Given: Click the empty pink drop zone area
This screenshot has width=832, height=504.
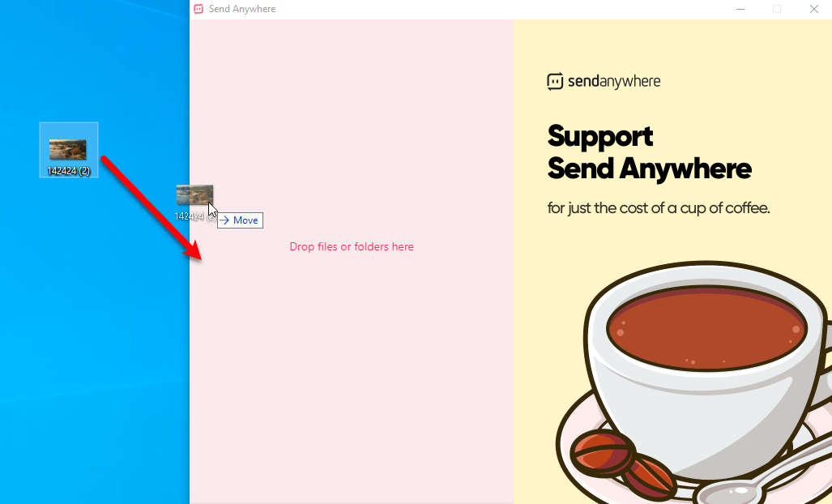Looking at the screenshot, I should [352, 371].
